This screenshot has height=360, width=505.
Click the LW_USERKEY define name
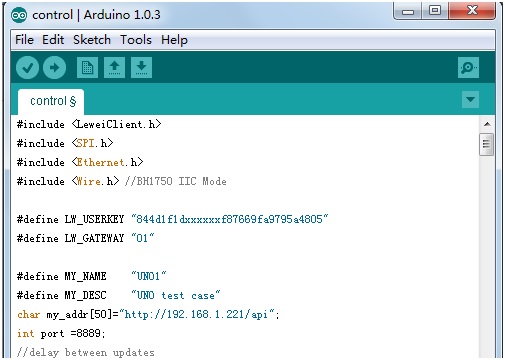[94, 219]
